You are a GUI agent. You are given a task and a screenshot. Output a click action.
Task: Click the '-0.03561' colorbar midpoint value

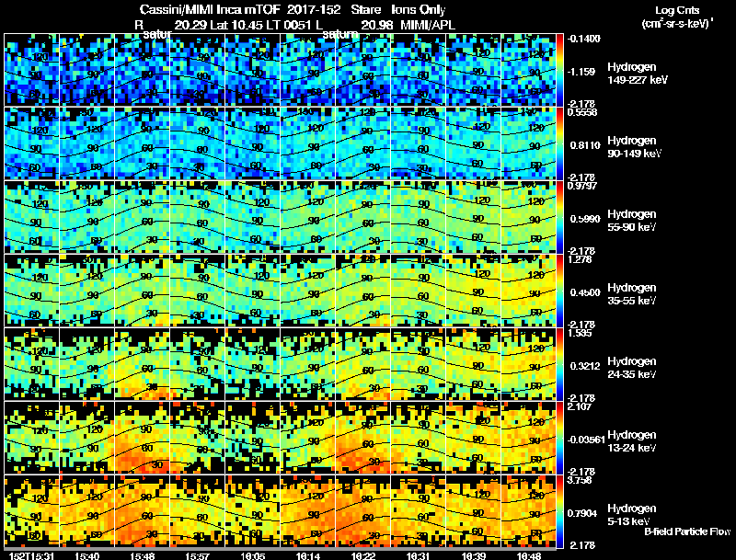click(586, 440)
